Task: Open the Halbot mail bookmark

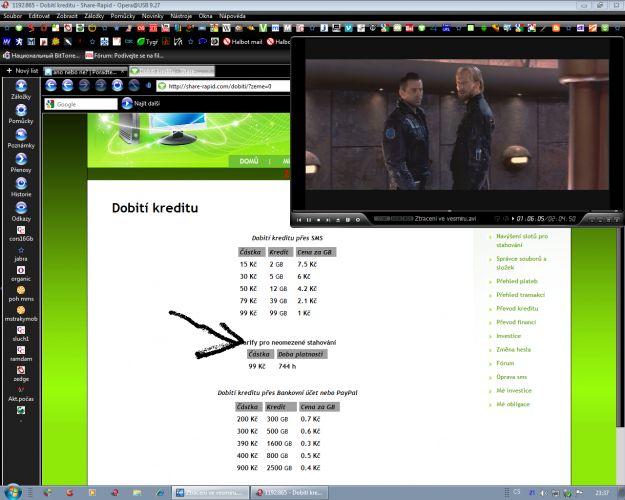Action: pos(243,41)
